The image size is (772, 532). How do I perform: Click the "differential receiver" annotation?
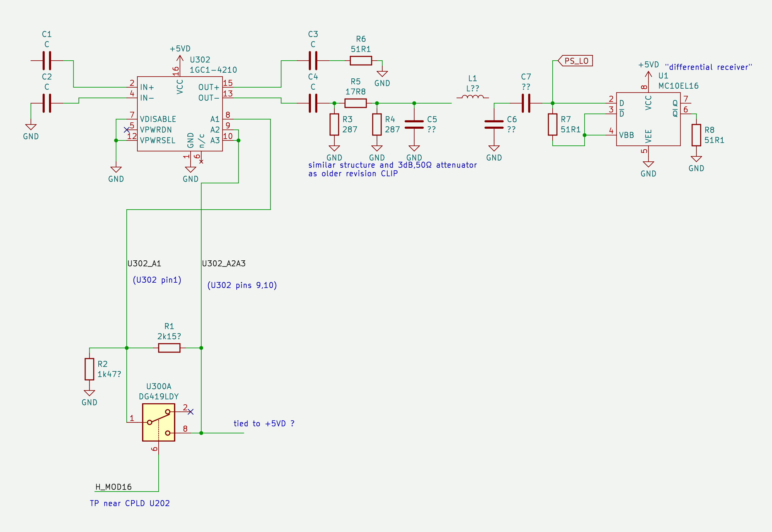(708, 67)
